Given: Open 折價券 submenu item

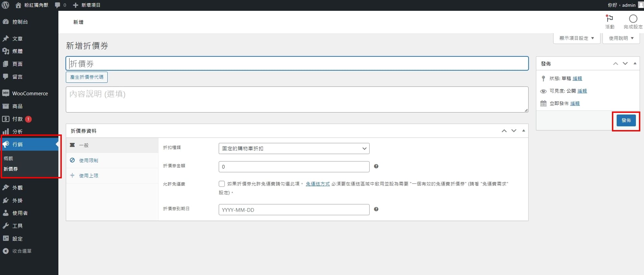Looking at the screenshot, I should coord(11,169).
